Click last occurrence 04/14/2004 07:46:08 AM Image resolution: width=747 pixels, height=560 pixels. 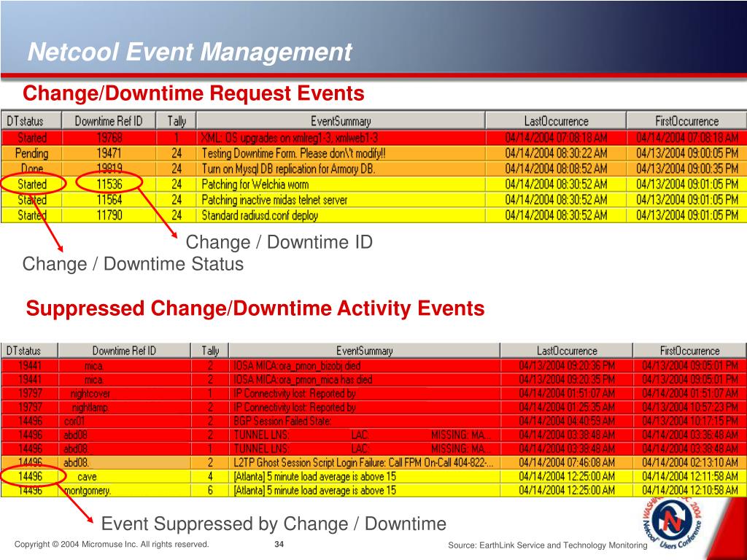tap(567, 462)
